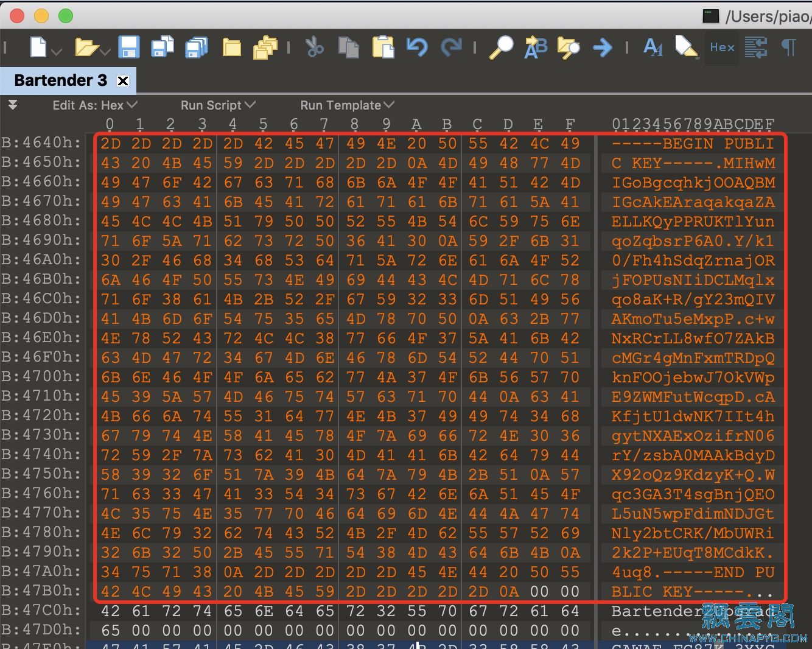This screenshot has width=812, height=649.
Task: Expand the arrow beside the Open file icon
Action: 105,52
